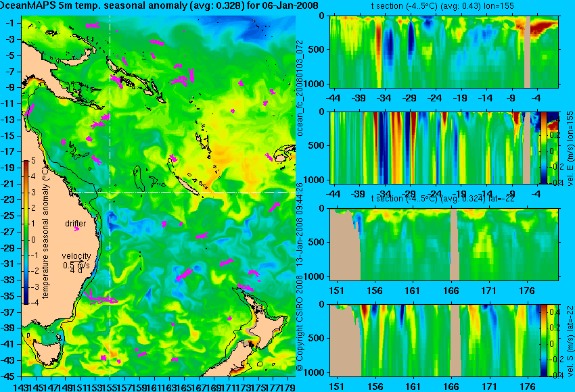Click the '0' value on the temperature colour bar
This screenshot has width=575, height=392.
(33, 240)
